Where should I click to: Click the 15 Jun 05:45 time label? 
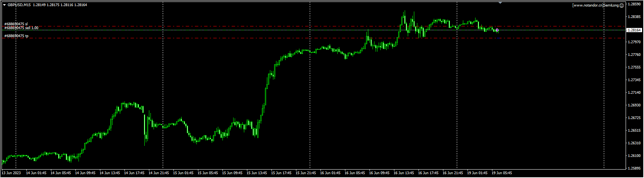tap(208, 173)
